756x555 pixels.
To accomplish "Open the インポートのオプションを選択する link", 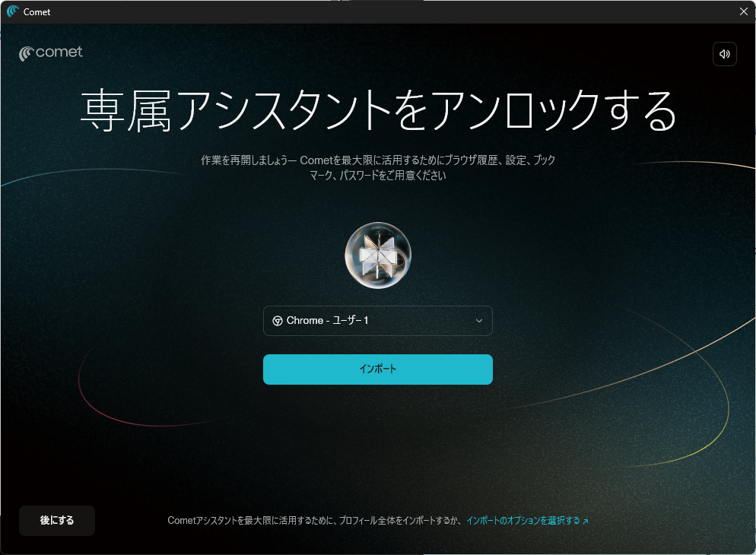I will [x=527, y=521].
